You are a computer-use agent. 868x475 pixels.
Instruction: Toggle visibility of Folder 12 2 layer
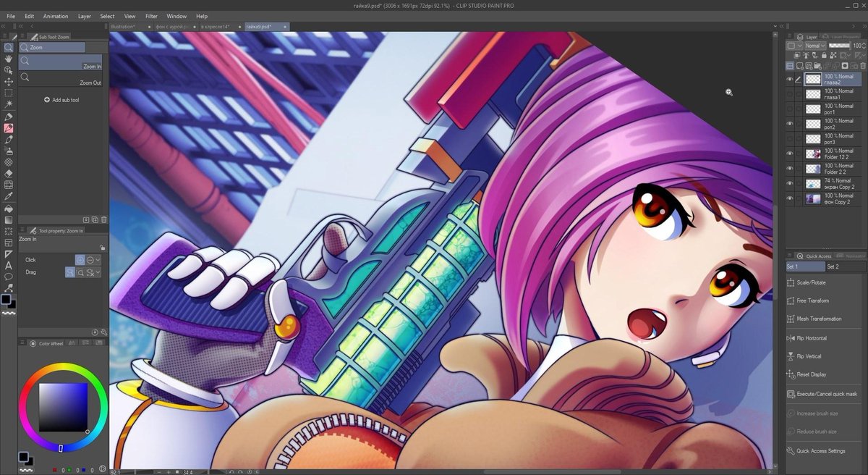tap(790, 154)
